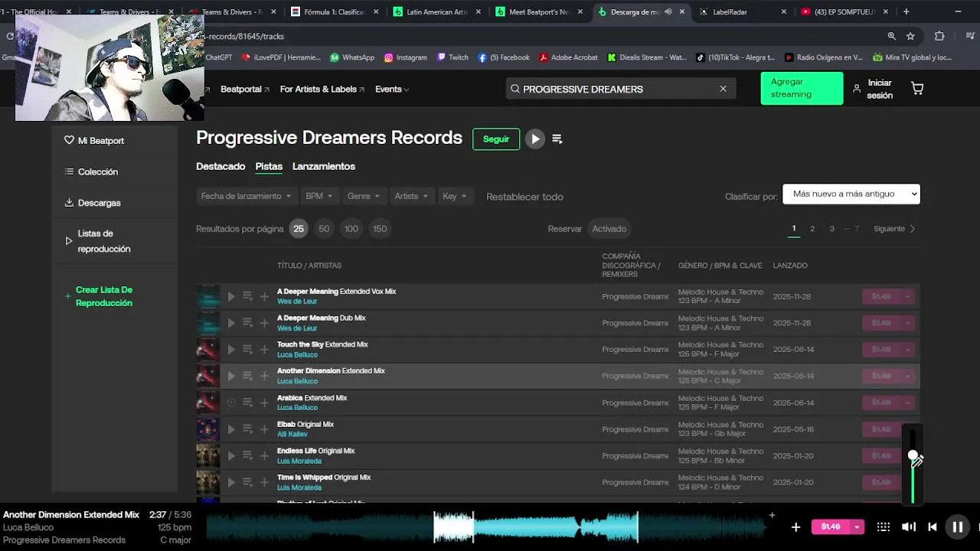Viewport: 980px width, 551px height.
Task: Play Touch the Sky Extended Mix
Action: [231, 350]
